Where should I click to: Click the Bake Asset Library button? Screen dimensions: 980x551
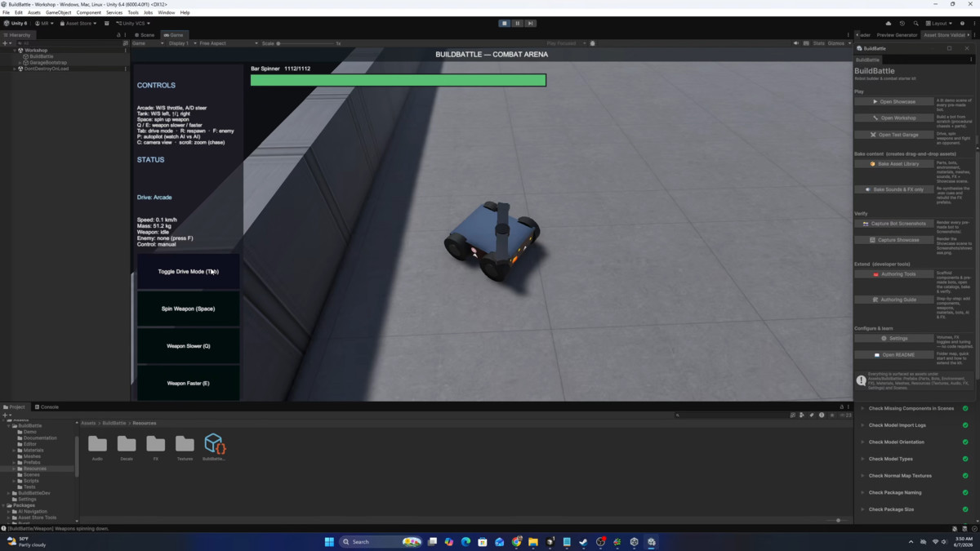[x=894, y=164]
